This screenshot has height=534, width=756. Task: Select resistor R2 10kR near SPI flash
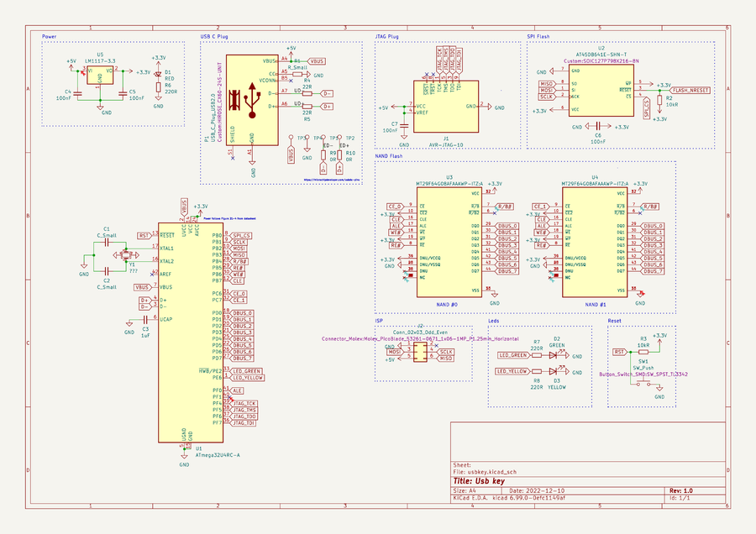pyautogui.click(x=659, y=98)
